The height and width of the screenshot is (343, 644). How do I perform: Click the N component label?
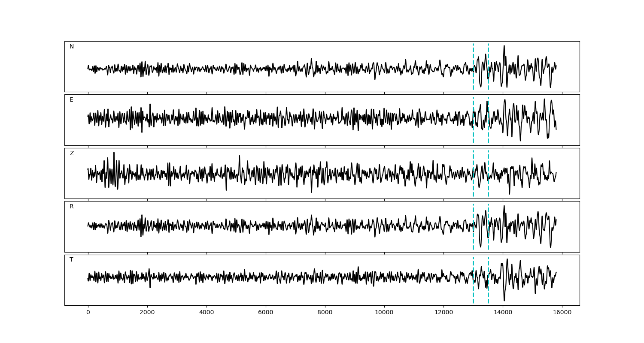[72, 47]
